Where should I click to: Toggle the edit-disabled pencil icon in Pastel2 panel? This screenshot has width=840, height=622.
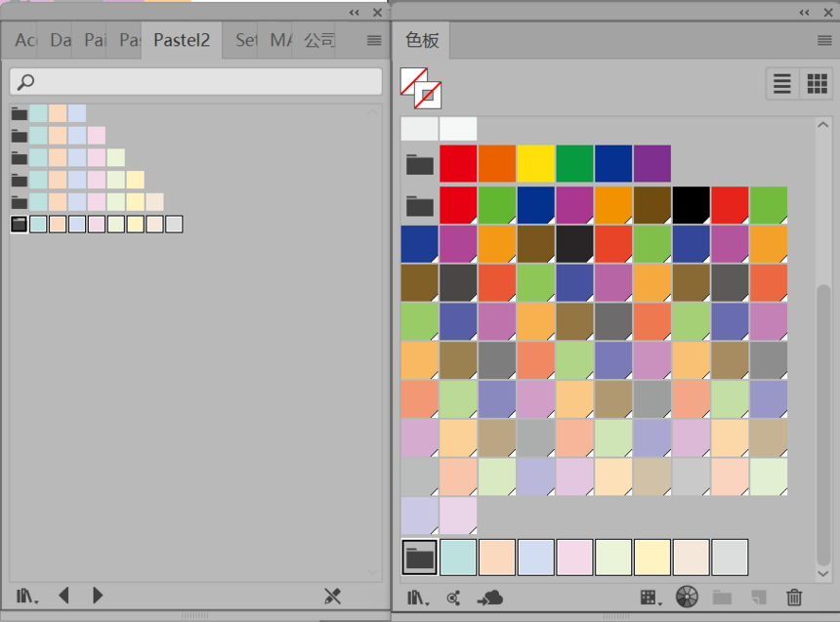[333, 596]
